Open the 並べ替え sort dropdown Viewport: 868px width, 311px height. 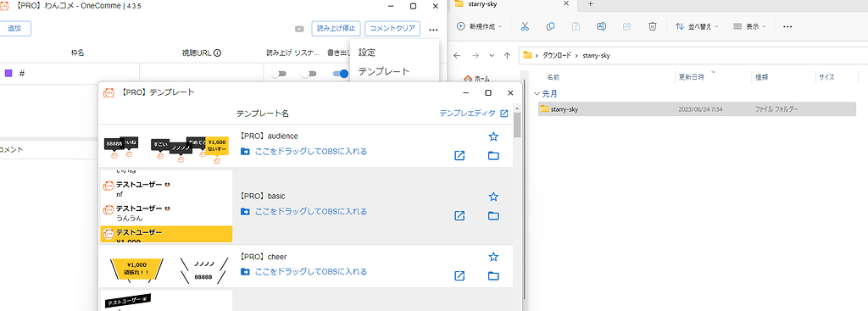pyautogui.click(x=697, y=26)
